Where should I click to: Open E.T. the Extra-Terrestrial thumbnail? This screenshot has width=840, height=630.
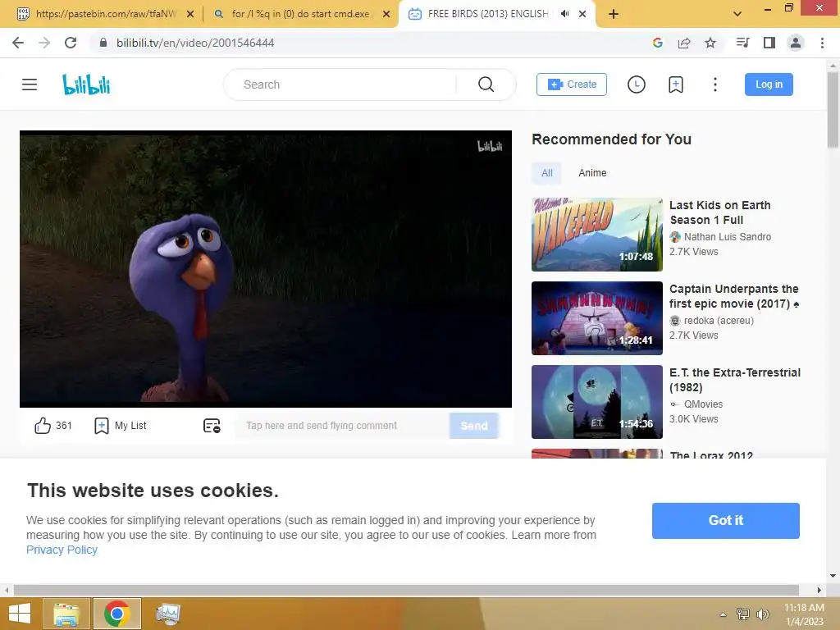click(x=597, y=402)
